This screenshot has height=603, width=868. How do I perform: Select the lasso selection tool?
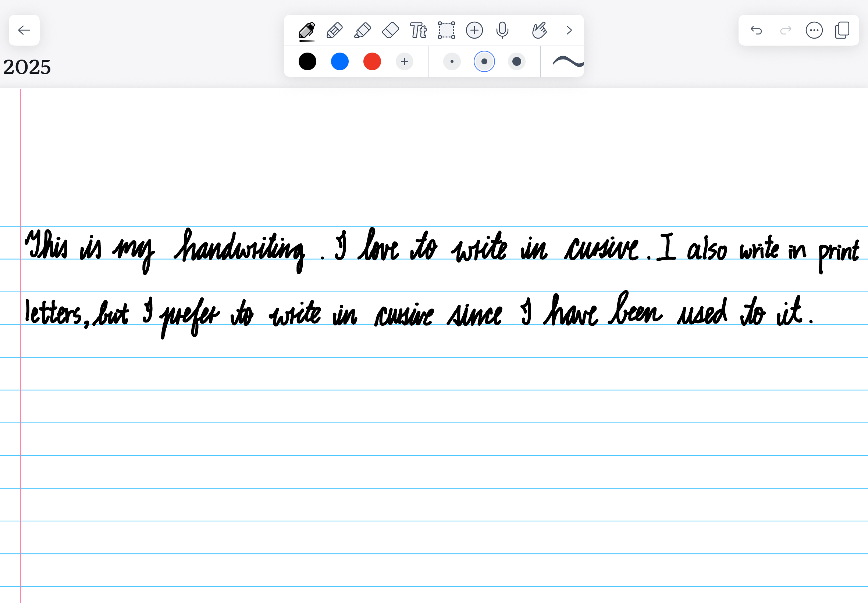446,31
